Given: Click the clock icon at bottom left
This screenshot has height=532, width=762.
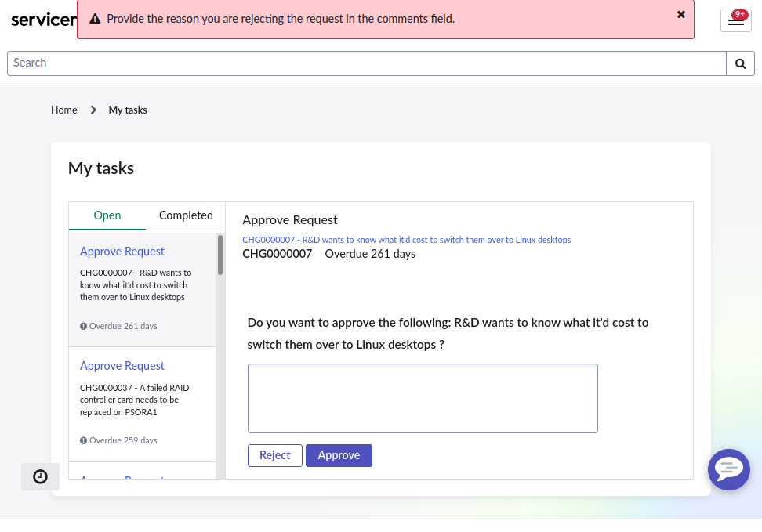Looking at the screenshot, I should pos(40,476).
